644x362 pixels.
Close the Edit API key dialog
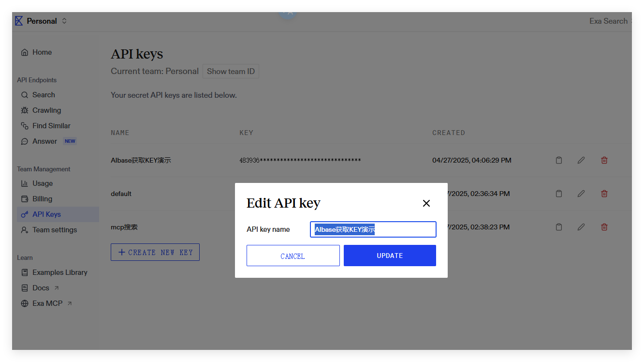pos(426,203)
